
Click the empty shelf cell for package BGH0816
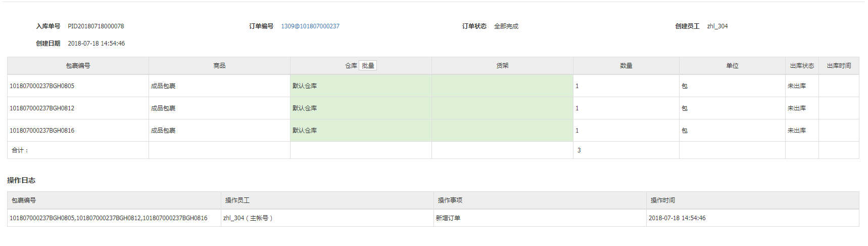pos(502,131)
